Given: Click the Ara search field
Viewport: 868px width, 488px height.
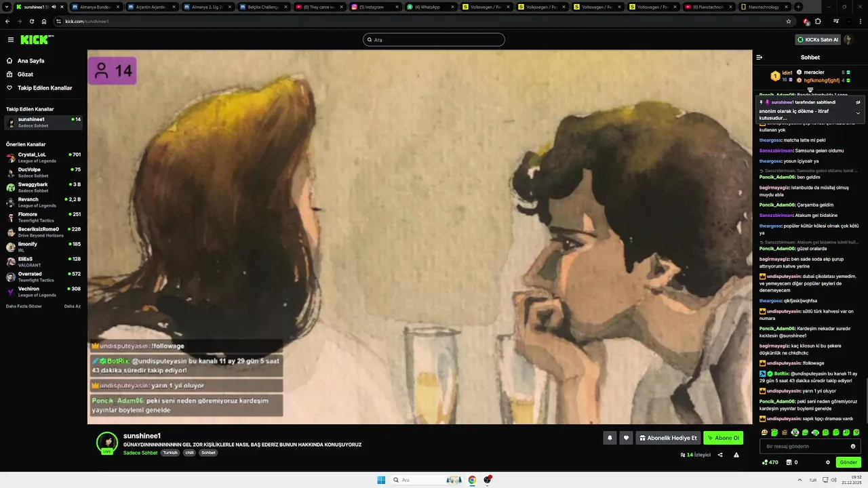Looking at the screenshot, I should click(x=434, y=40).
